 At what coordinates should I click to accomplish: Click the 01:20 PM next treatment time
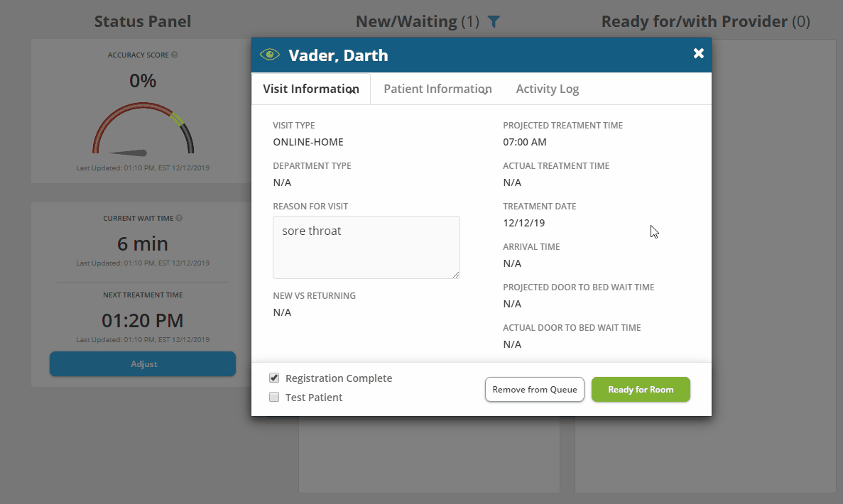(143, 319)
